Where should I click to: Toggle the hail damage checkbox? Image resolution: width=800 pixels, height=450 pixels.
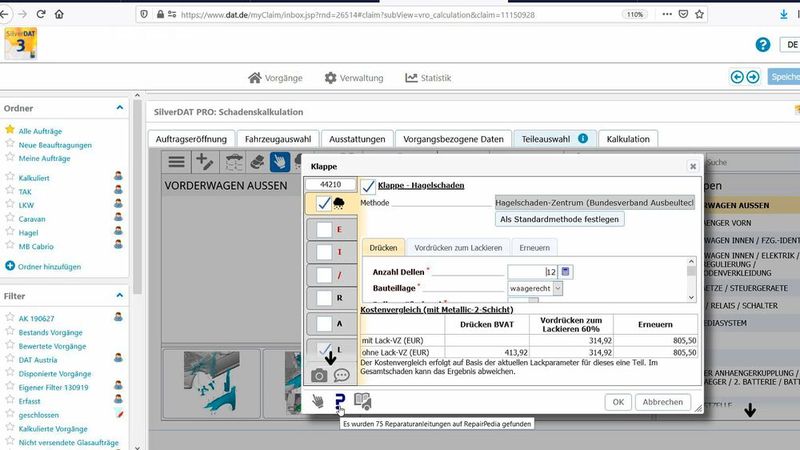323,203
